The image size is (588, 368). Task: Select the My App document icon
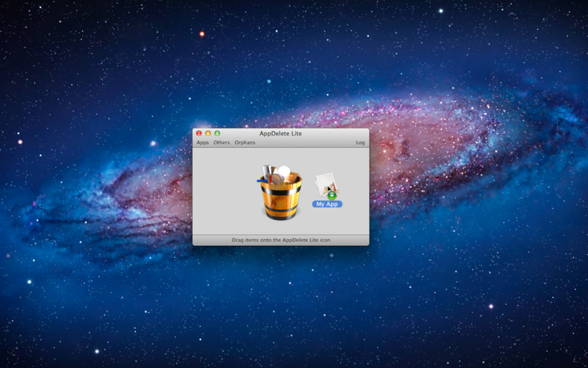click(326, 185)
